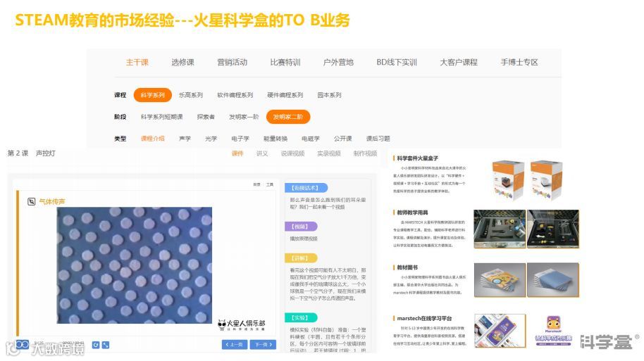Filter by type 公开课
The width and height of the screenshot is (644, 361).
(343, 139)
